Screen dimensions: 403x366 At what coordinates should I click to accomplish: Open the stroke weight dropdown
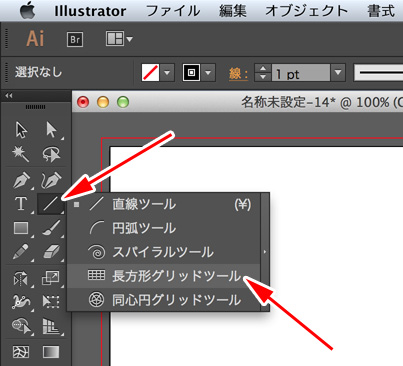click(x=338, y=72)
